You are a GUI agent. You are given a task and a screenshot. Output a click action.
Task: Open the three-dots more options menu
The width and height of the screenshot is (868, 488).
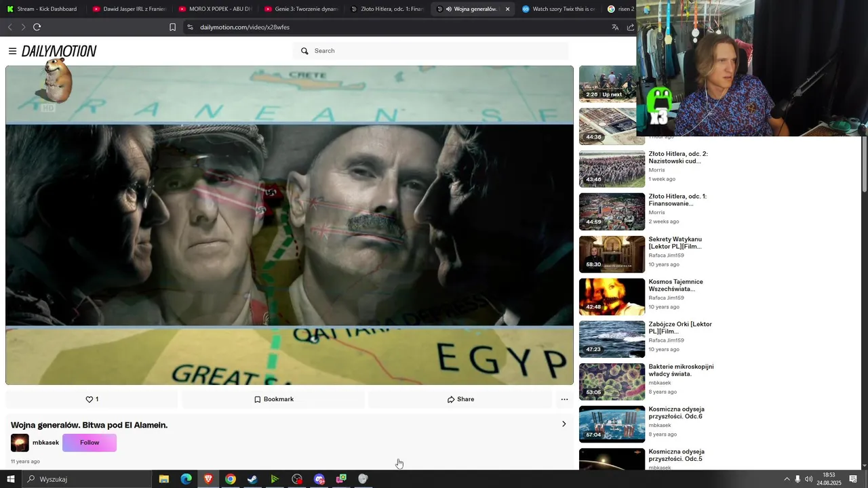tap(564, 399)
